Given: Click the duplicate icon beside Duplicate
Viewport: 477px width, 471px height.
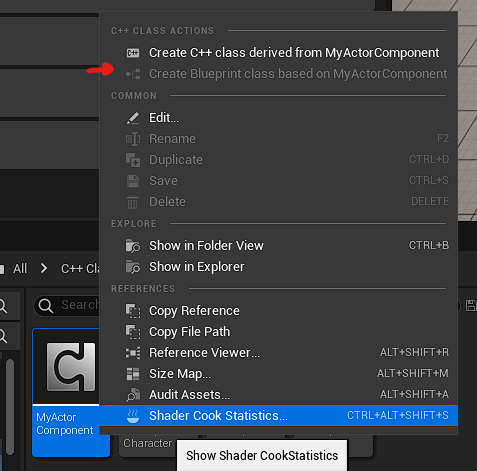Looking at the screenshot, I should coord(133,160).
